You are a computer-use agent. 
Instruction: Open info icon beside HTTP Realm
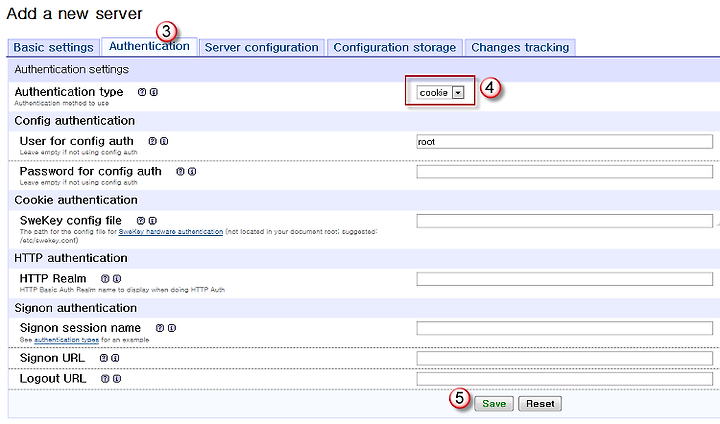coord(117,278)
